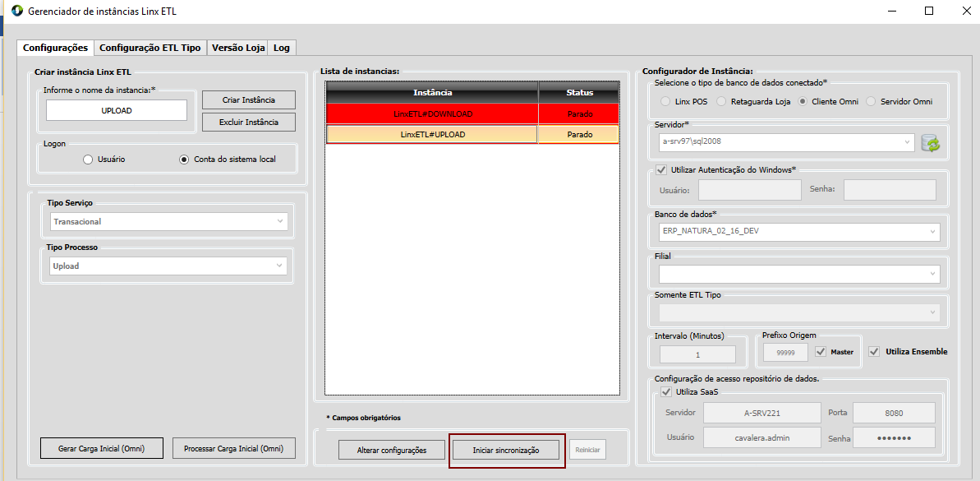The width and height of the screenshot is (980, 481).
Task: Switch to the Log tab
Action: pyautogui.click(x=282, y=48)
